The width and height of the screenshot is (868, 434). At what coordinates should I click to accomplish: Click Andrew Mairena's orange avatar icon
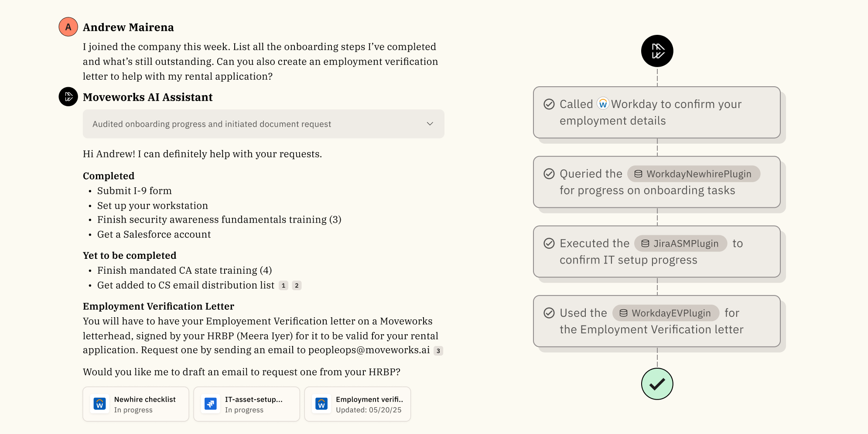pos(68,27)
